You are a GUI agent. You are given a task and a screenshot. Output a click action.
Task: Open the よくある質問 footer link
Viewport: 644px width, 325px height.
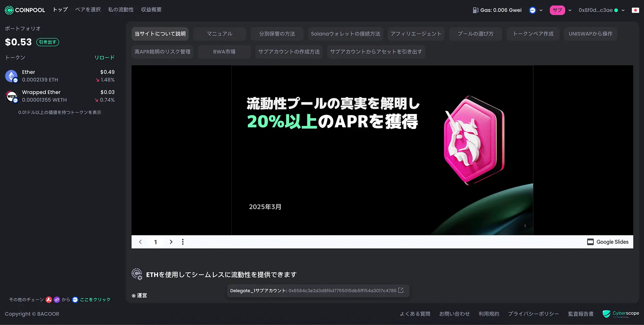click(x=415, y=314)
